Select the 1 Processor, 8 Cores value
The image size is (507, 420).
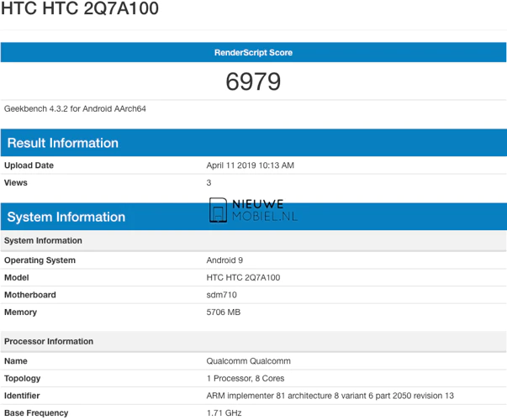(x=246, y=379)
